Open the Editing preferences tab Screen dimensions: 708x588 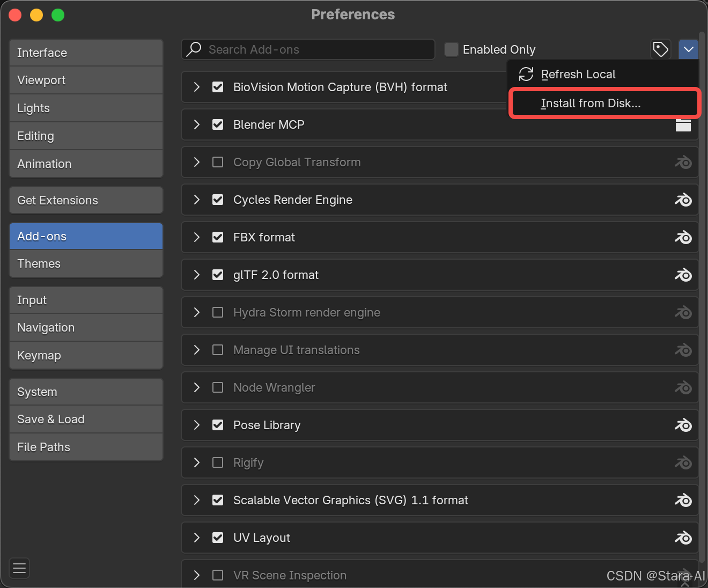tap(86, 136)
